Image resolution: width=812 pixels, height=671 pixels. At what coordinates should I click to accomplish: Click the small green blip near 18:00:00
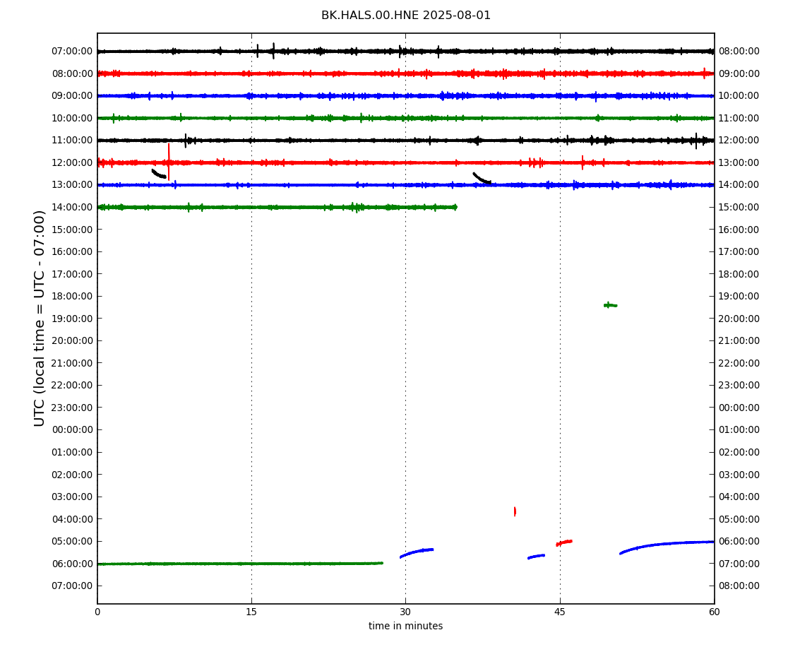coord(610,305)
